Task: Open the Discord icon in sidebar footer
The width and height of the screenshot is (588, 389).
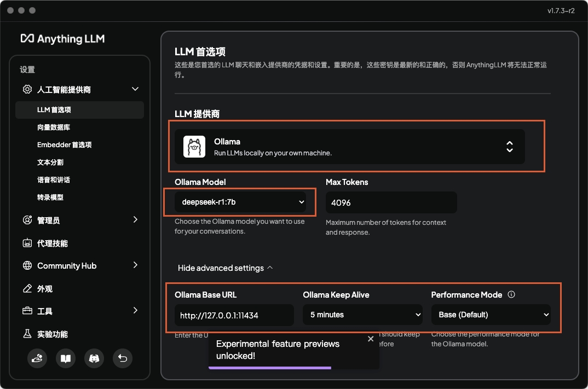Action: pyautogui.click(x=94, y=358)
